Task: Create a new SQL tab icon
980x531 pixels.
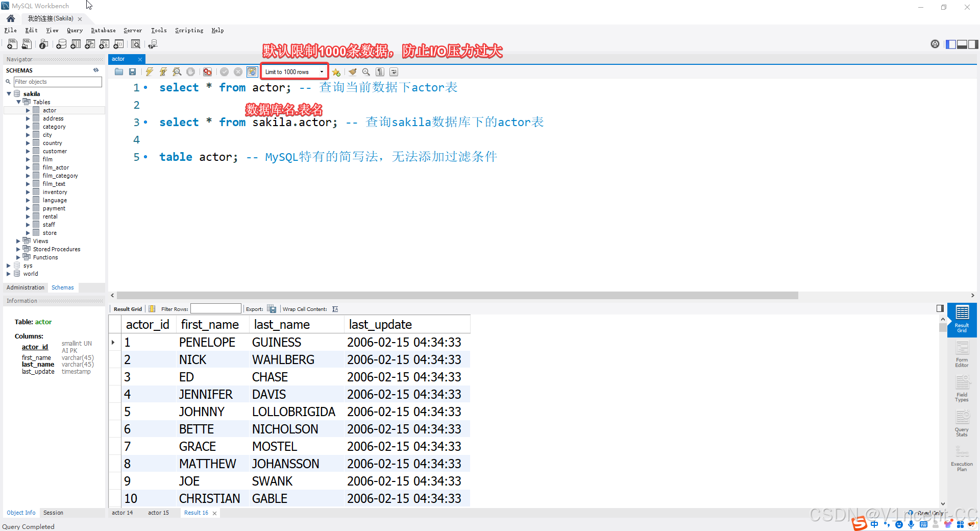Action: [x=12, y=44]
